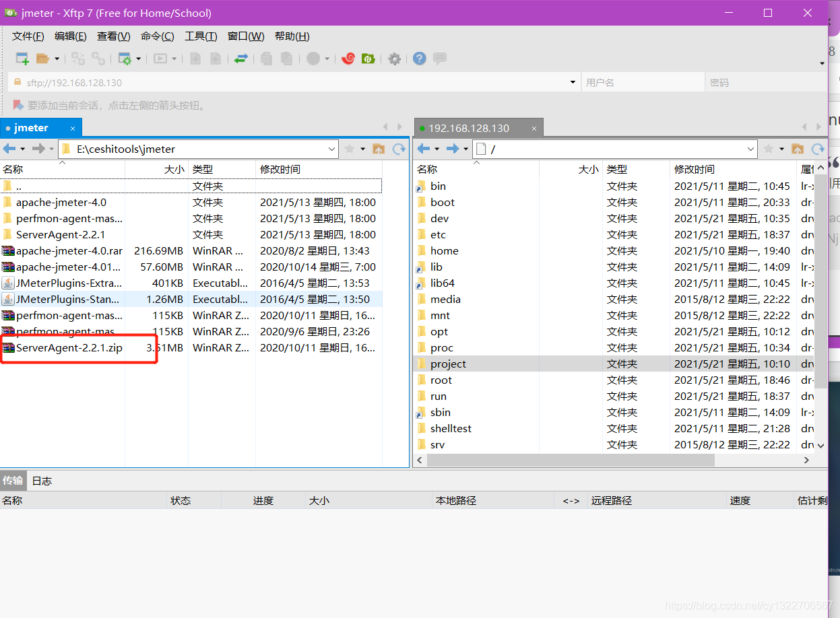This screenshot has width=840, height=618.
Task: Click the 用户名 input field
Action: pyautogui.click(x=642, y=83)
